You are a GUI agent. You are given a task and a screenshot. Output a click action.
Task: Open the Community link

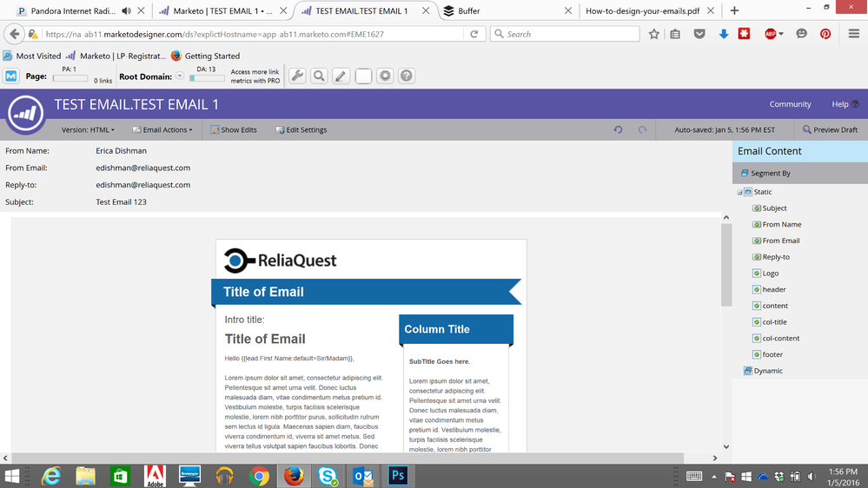(790, 104)
